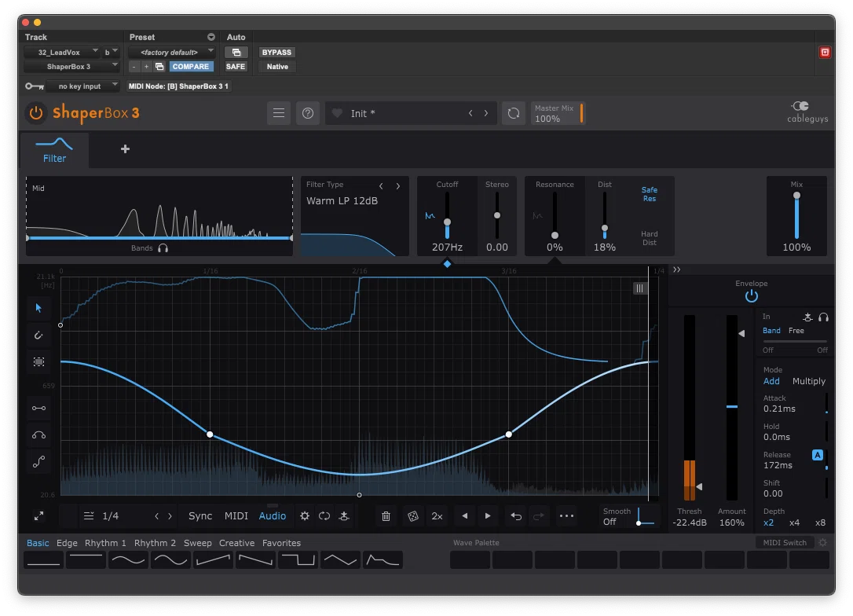853x616 pixels.
Task: Select the sine wave preset thumbnail
Action: pyautogui.click(x=128, y=560)
